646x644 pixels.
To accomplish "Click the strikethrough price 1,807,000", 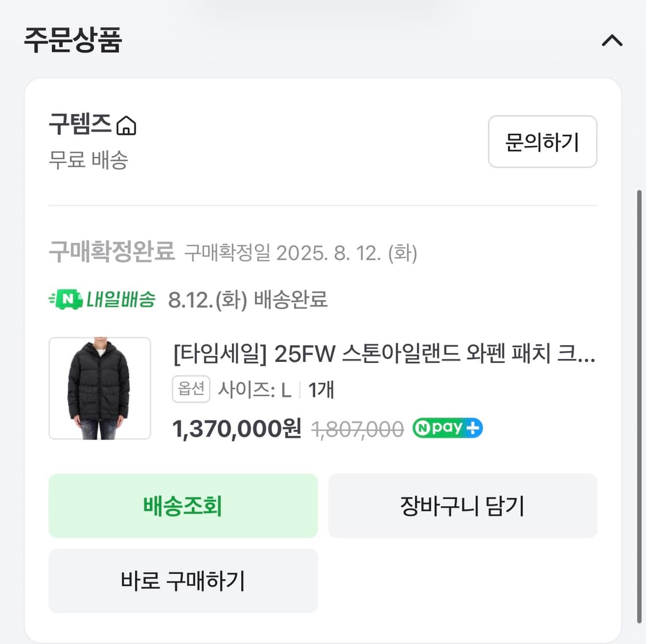I will (x=358, y=428).
